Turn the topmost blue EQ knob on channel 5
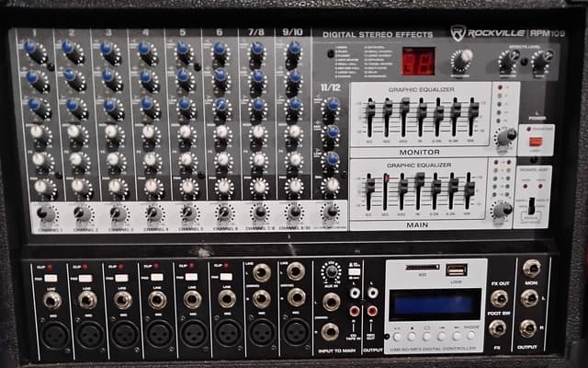 (185, 52)
